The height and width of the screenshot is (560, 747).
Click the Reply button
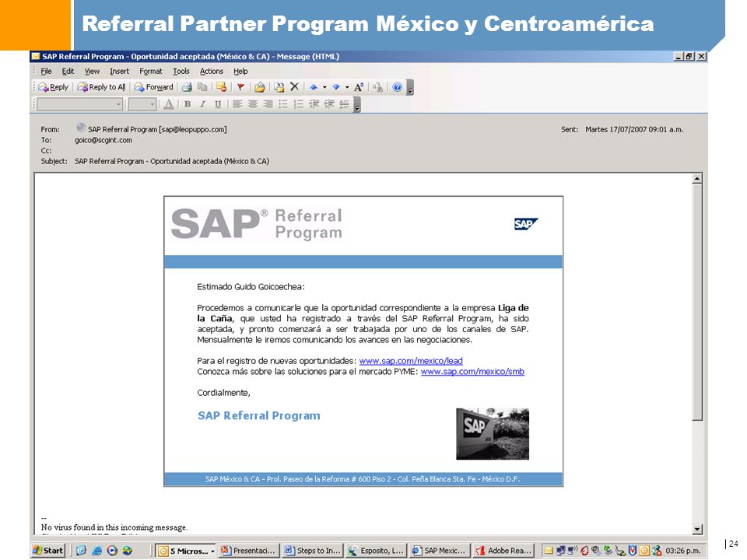point(54,87)
